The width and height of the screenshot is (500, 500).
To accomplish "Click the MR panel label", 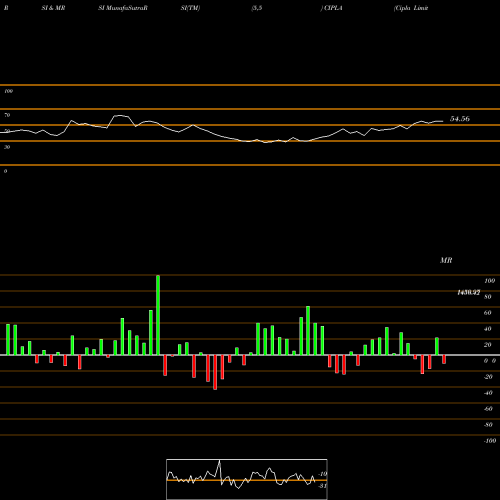I will [x=446, y=260].
